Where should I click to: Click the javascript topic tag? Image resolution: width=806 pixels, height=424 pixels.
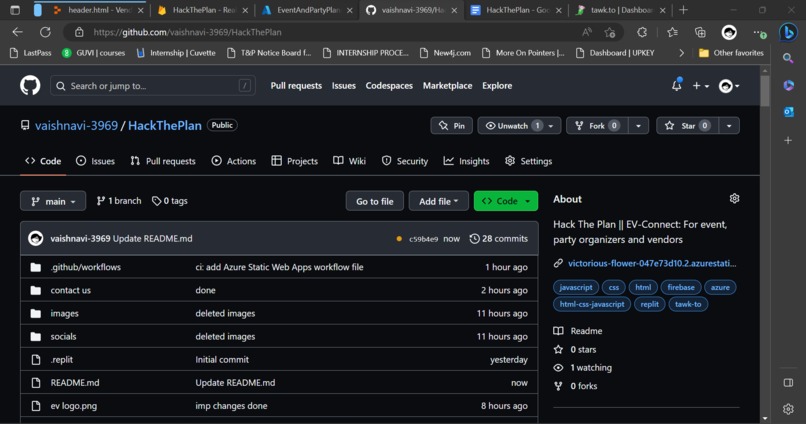point(576,287)
